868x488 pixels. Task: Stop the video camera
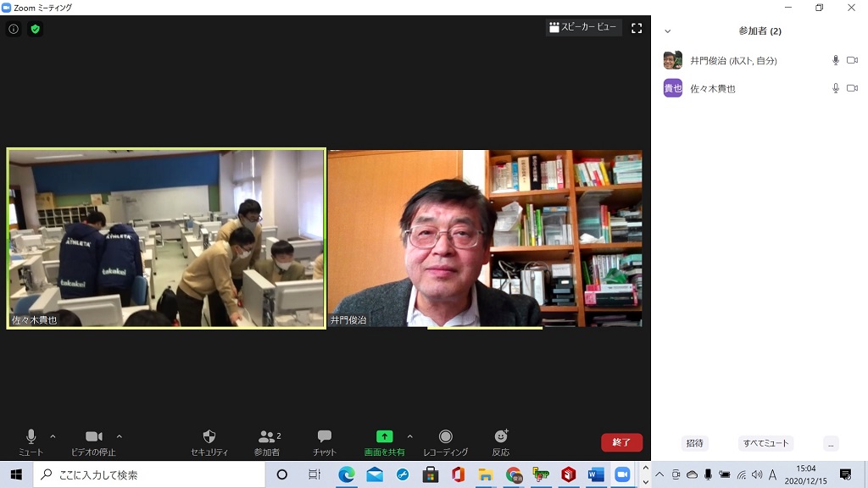click(94, 441)
